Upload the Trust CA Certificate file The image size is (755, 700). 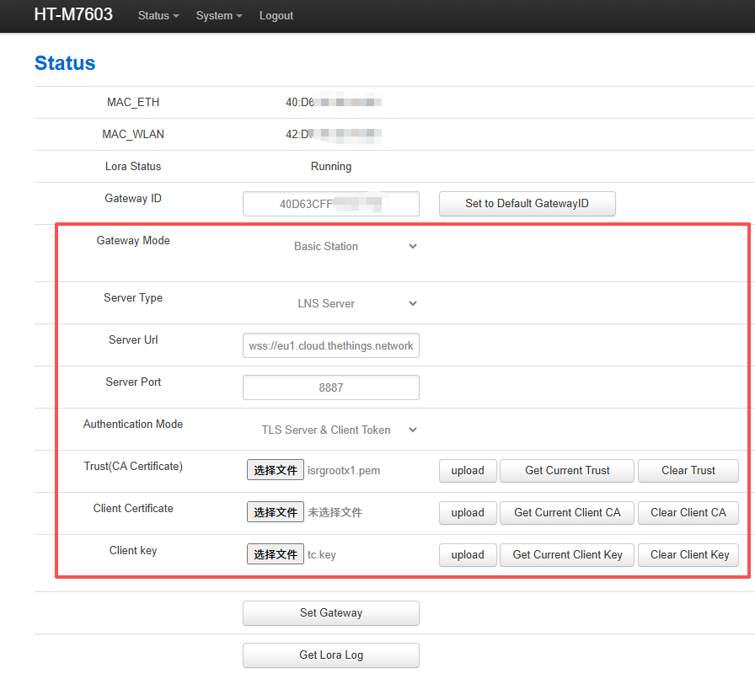pyautogui.click(x=467, y=470)
